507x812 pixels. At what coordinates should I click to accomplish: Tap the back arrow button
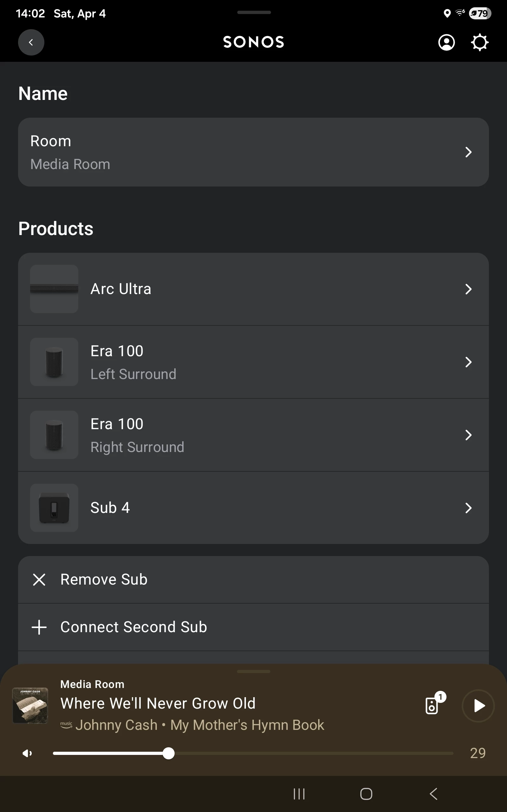pos(31,42)
